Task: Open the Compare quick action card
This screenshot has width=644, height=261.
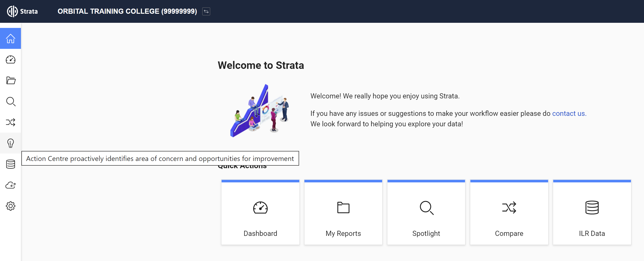Action: [x=509, y=212]
